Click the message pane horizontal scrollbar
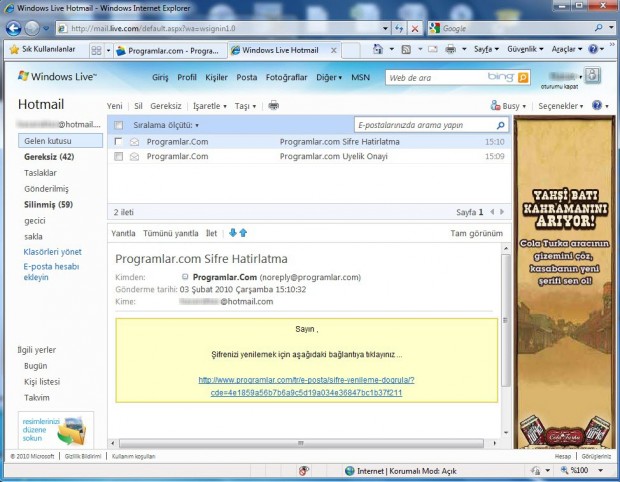Viewport: 620px width, 482px height. point(303,443)
